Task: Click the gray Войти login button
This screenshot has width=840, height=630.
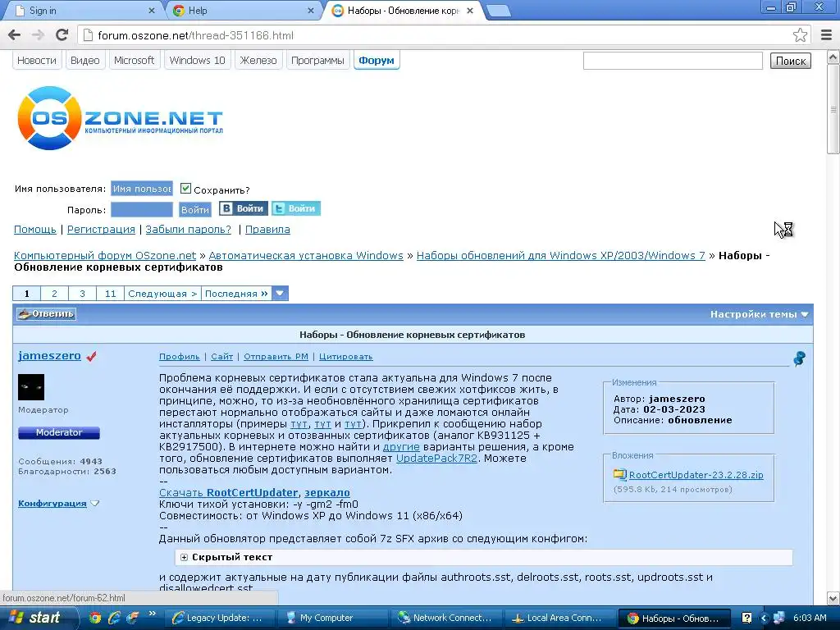Action: coord(195,209)
